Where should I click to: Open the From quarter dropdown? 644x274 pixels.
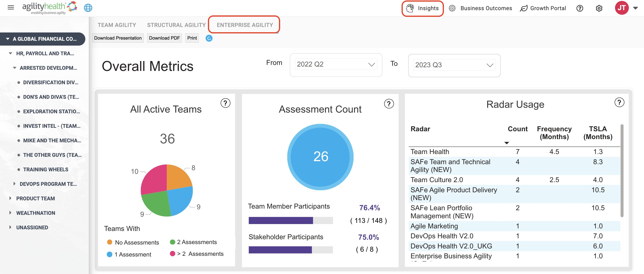pyautogui.click(x=336, y=64)
